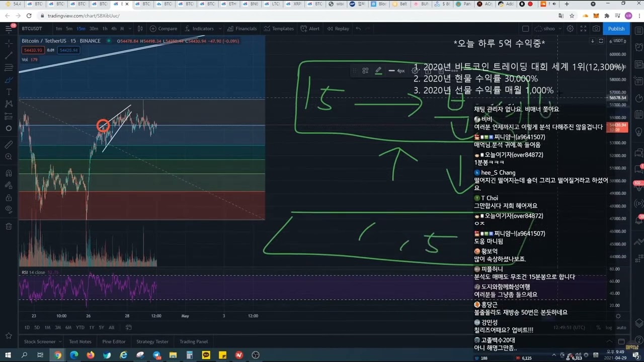
Task: Select the 1D date range
Action: (x=27, y=327)
